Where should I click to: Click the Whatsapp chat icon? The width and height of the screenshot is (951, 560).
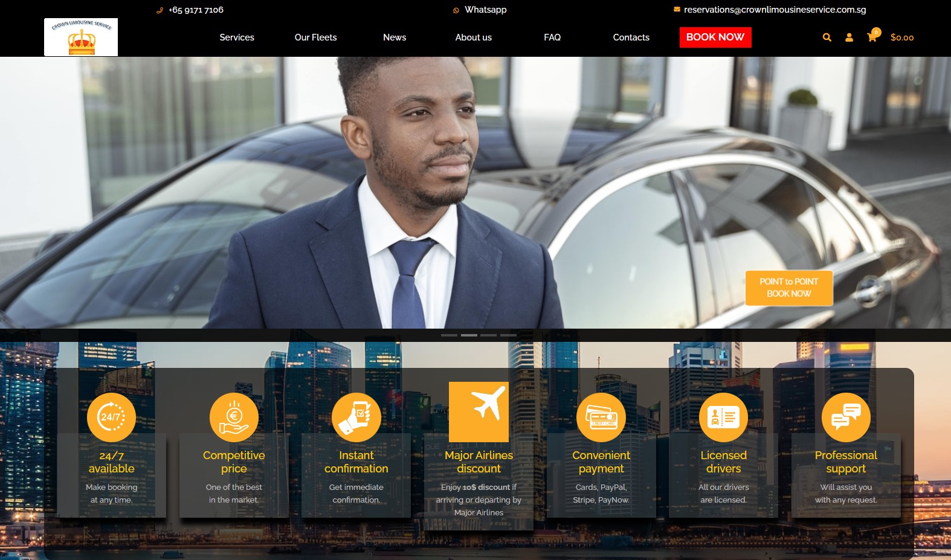(x=456, y=10)
